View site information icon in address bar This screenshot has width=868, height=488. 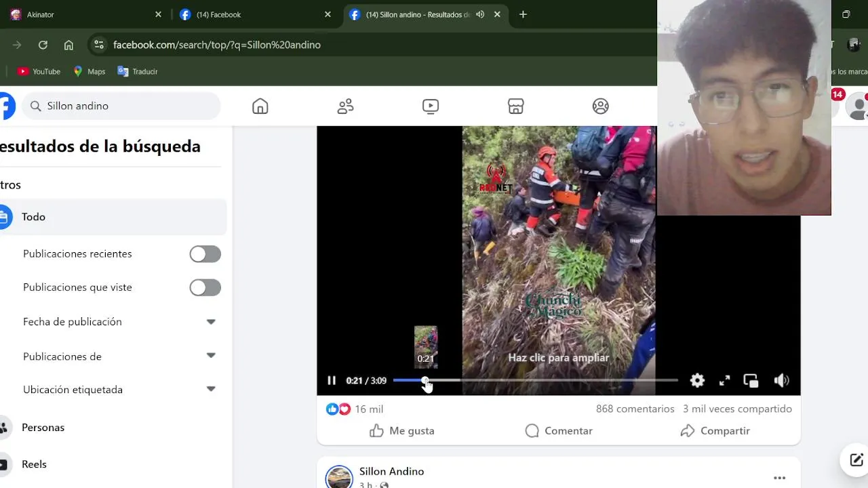tap(99, 45)
